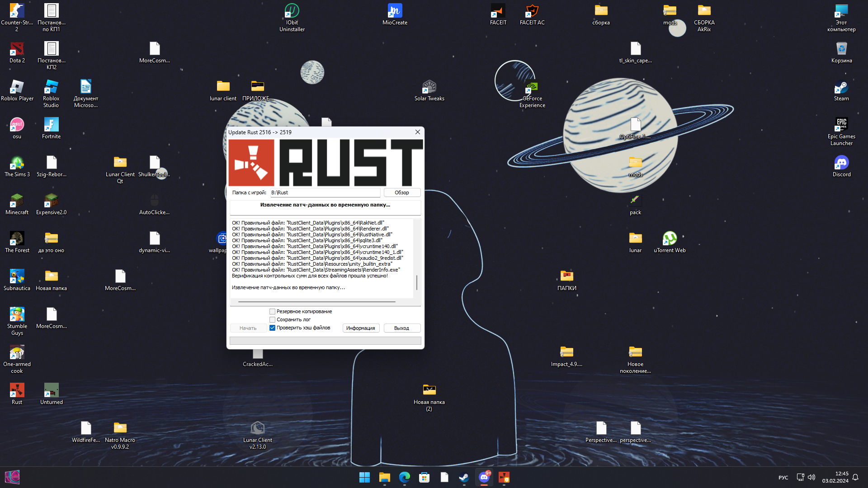This screenshot has height=488, width=868.
Task: Select the pack desktop icon
Action: point(635,204)
